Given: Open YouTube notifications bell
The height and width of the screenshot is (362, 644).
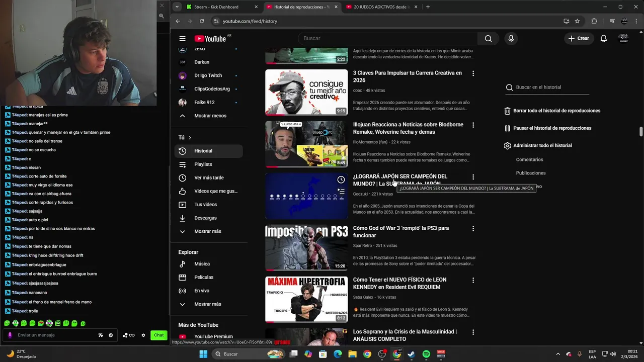Looking at the screenshot, I should point(604,39).
